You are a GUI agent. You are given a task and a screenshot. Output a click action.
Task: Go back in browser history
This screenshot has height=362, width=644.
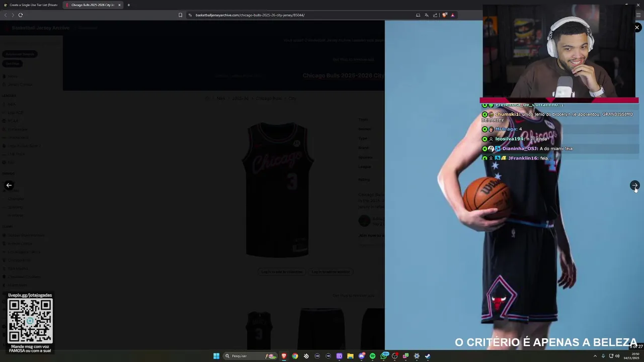coord(6,15)
